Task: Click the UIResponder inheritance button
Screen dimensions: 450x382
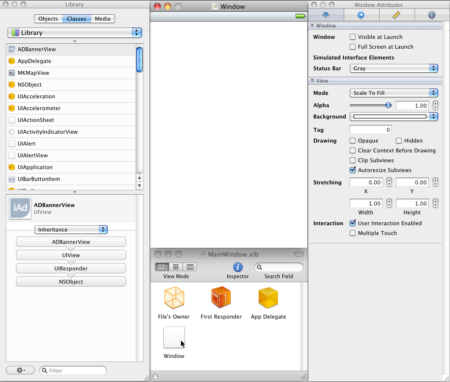Action: [x=71, y=268]
